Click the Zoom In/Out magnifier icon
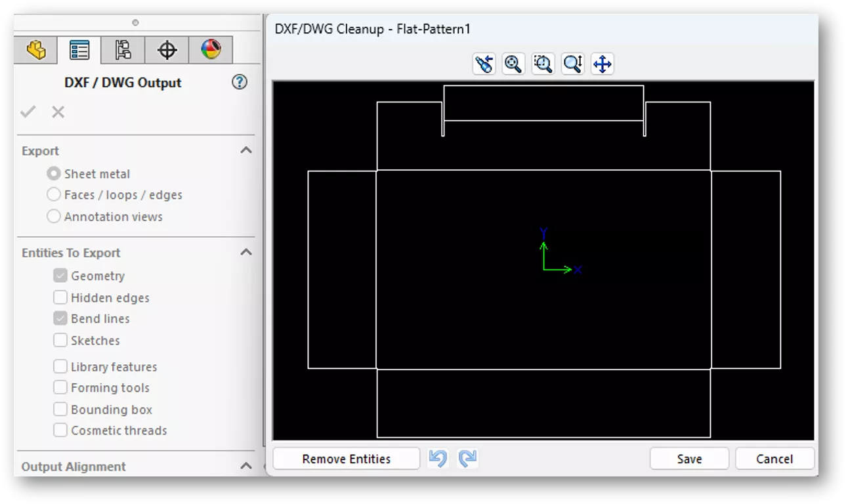The width and height of the screenshot is (846, 504). (573, 64)
